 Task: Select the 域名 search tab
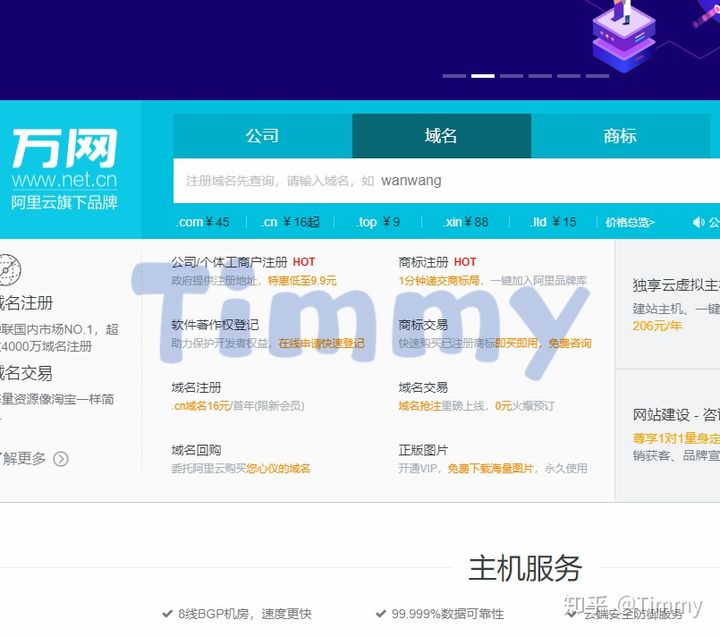(x=441, y=136)
